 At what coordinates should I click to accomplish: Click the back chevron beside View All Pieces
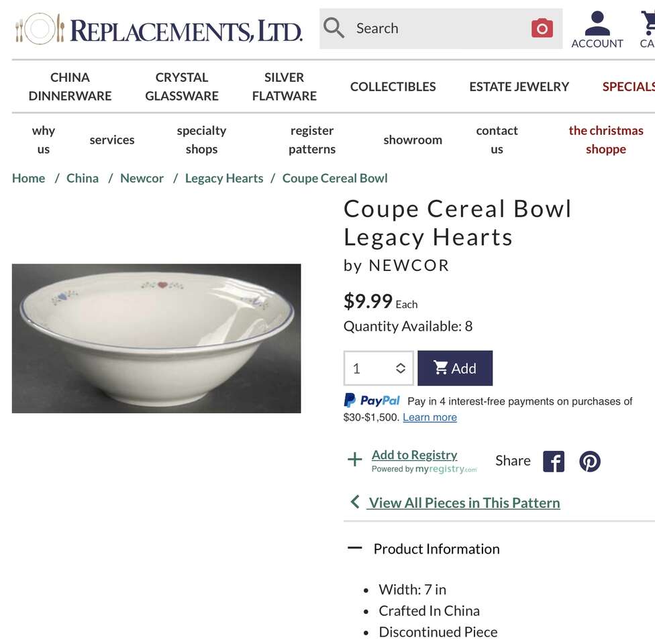(x=355, y=502)
